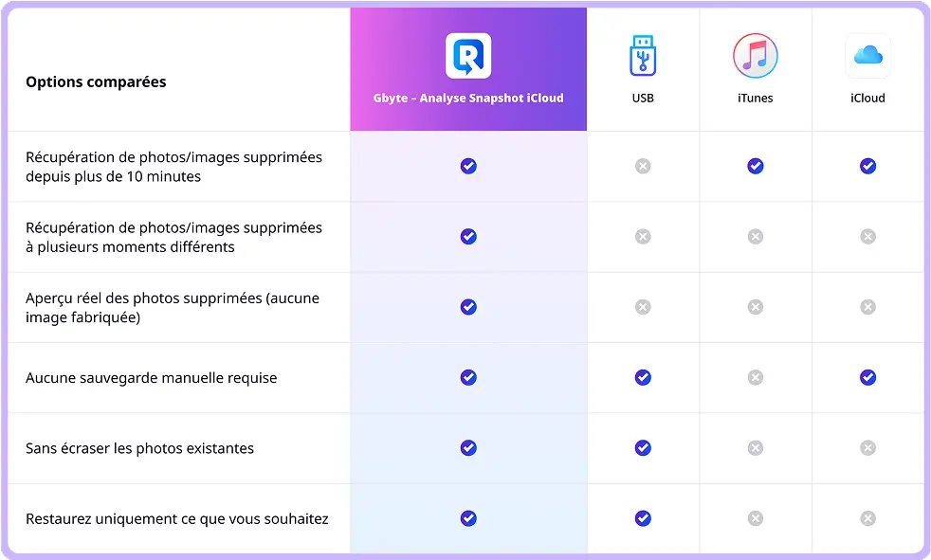This screenshot has width=931, height=560.
Task: Click Gbyte checkmark for selective restore
Action: pos(468,518)
